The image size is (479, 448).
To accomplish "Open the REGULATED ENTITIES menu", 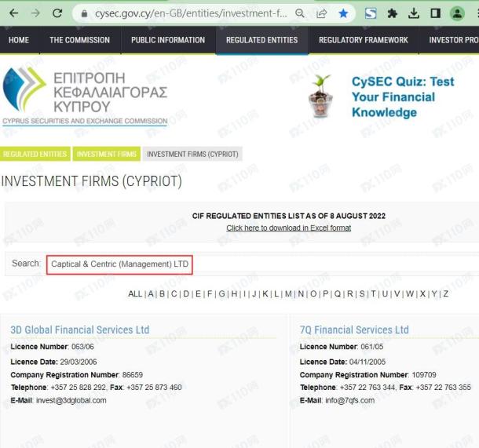I will coord(261,40).
